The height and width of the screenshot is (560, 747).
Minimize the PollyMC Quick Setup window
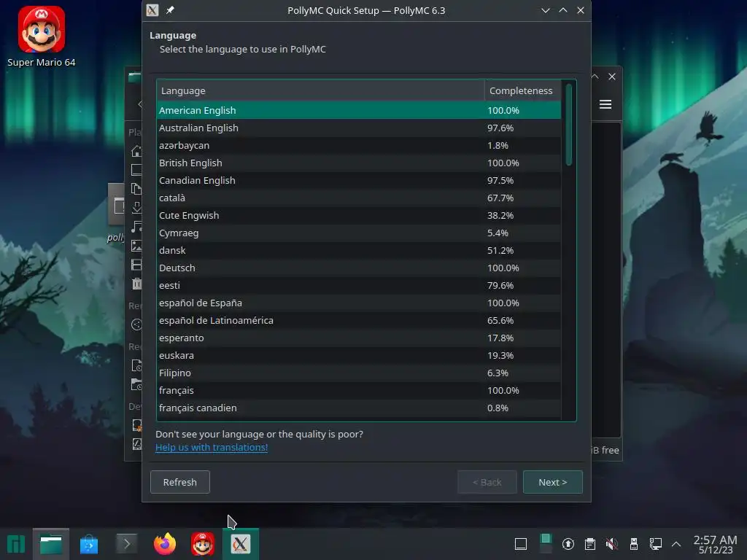546,10
